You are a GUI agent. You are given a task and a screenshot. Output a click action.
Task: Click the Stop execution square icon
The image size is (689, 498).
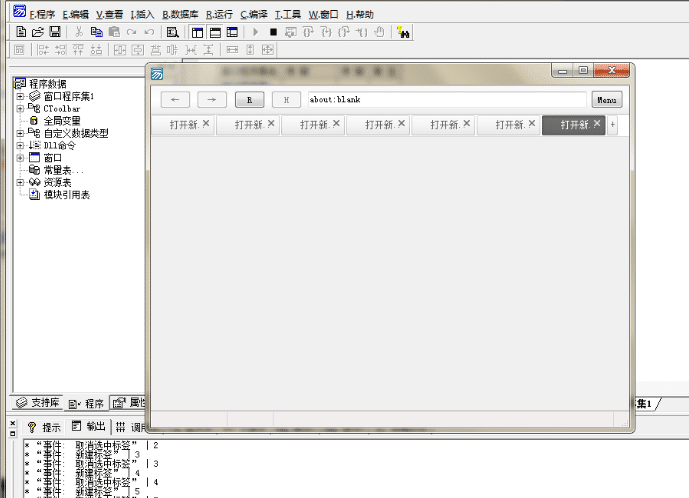[272, 32]
